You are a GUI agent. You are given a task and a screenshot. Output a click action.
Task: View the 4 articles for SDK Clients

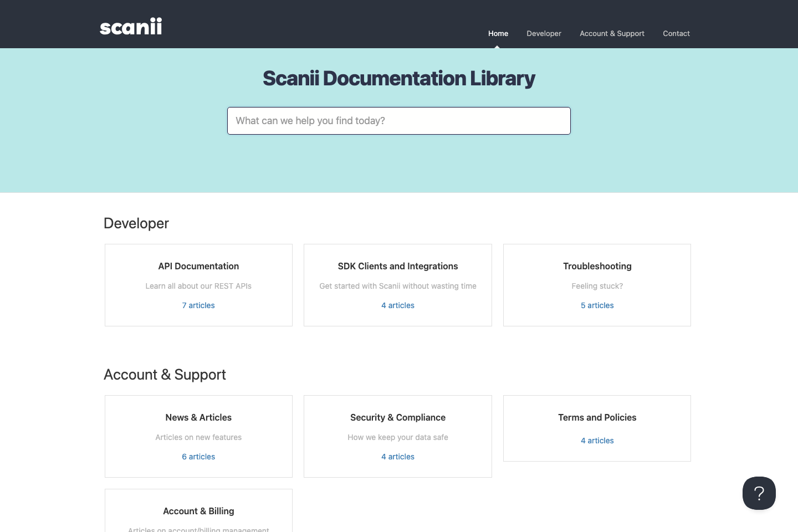[397, 305]
